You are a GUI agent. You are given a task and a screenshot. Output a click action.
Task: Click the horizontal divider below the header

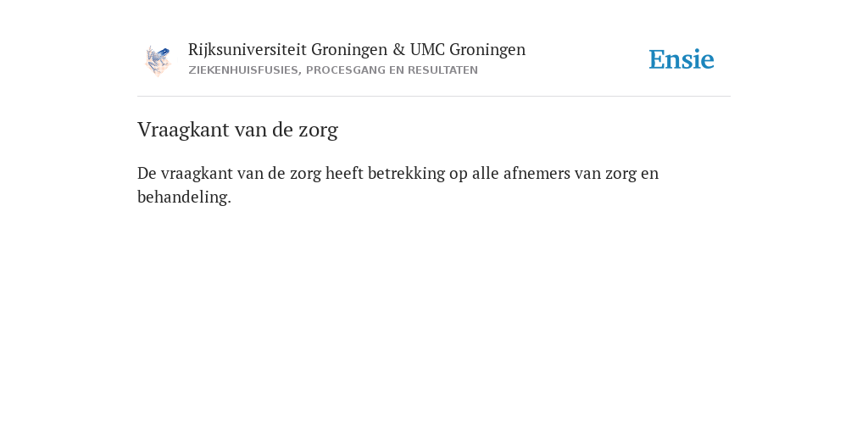[434, 97]
